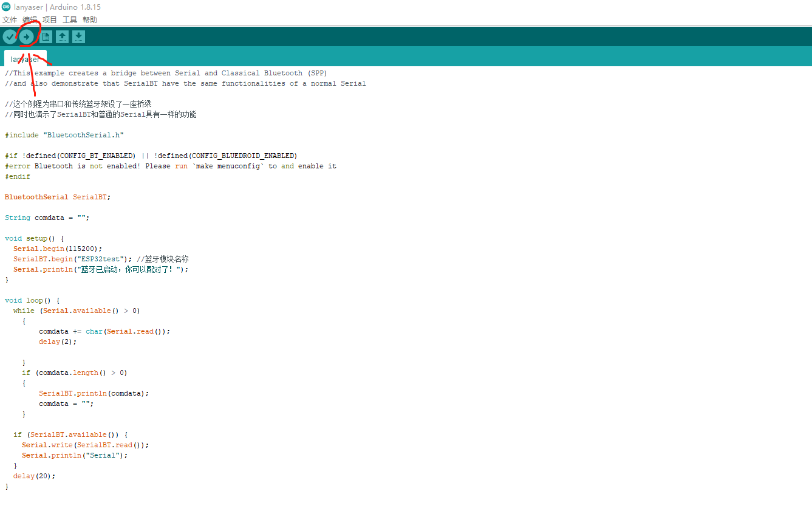Screen dimensions: 812x505
Task: Click the line 'String comdata = "";'
Action: pyautogui.click(x=47, y=218)
